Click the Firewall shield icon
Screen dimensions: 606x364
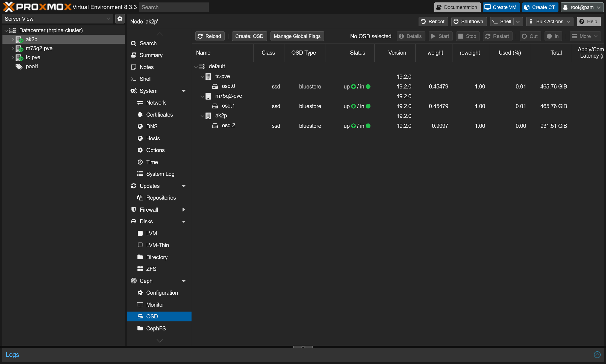click(x=134, y=209)
